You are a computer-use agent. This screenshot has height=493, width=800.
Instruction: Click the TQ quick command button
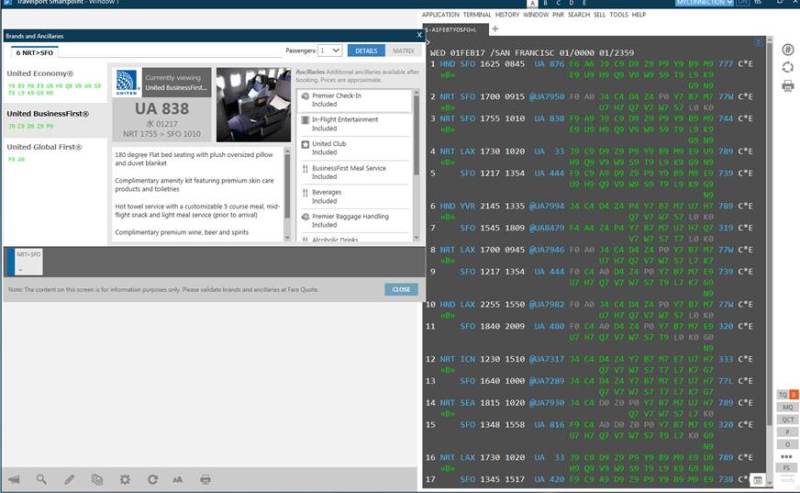[783, 395]
